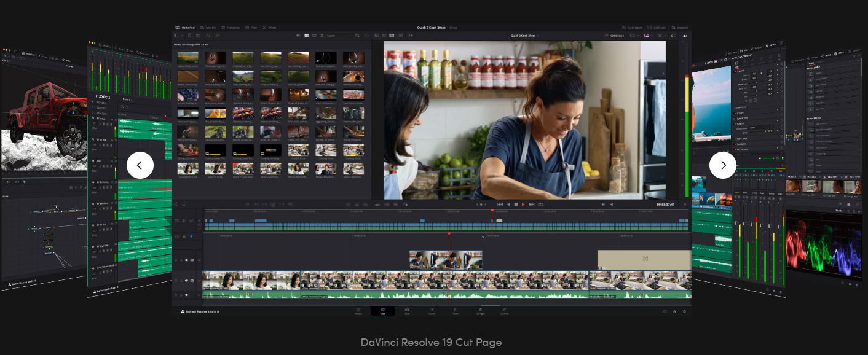Click the Project Settings gear icon

(684, 311)
